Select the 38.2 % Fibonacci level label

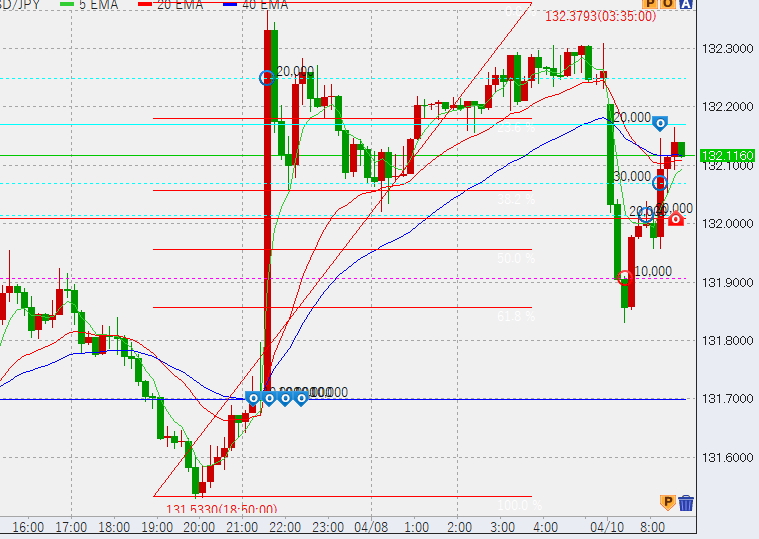coord(516,200)
